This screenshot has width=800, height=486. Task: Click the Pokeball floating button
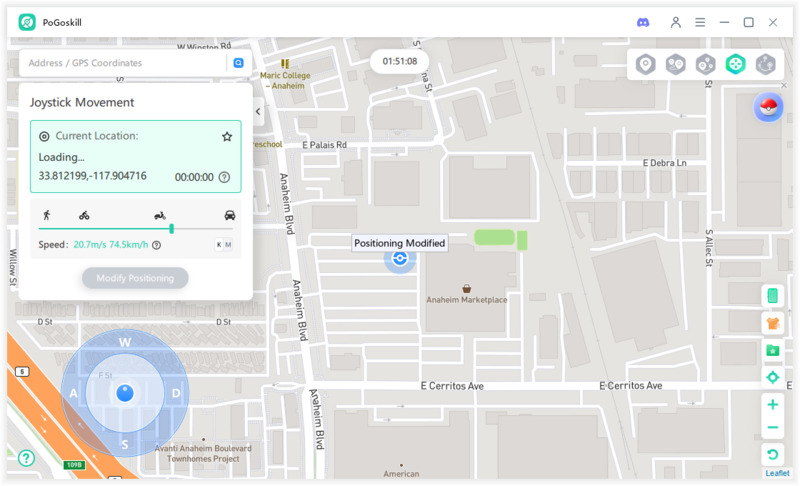pyautogui.click(x=768, y=108)
